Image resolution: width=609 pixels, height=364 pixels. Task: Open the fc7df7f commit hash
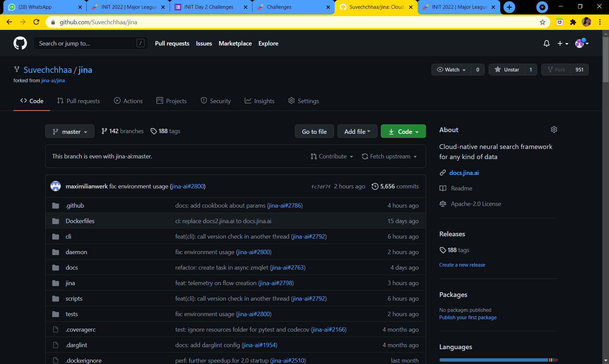tap(321, 187)
